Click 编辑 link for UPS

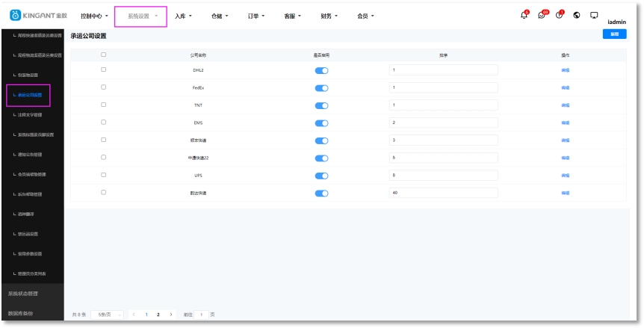(x=565, y=176)
